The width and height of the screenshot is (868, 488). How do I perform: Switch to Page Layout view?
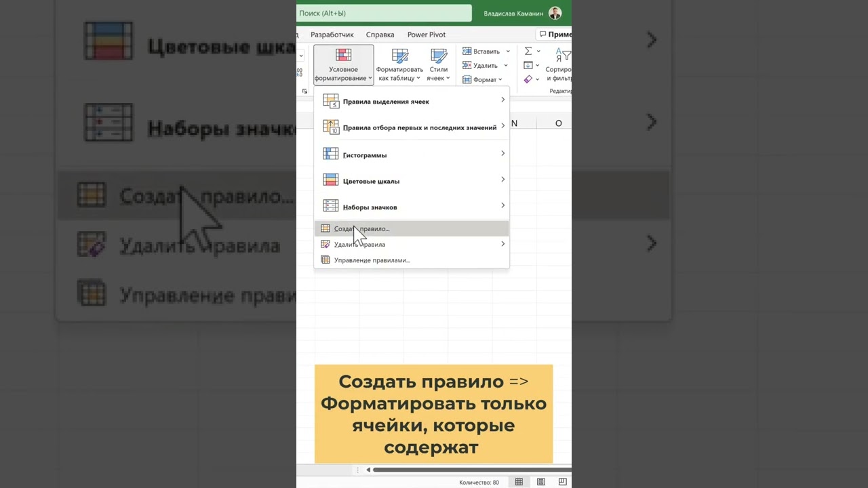click(x=540, y=482)
